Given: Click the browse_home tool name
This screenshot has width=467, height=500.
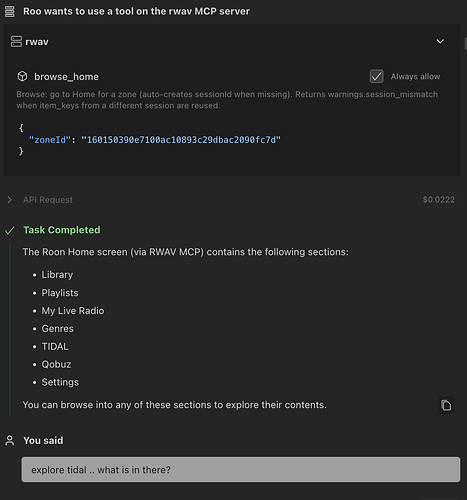Looking at the screenshot, I should point(66,77).
